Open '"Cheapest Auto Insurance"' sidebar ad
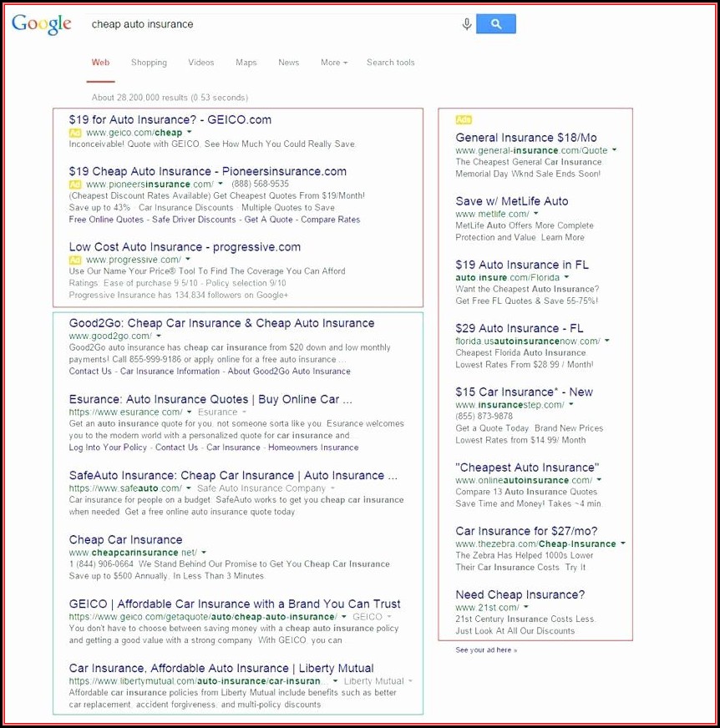 coord(527,468)
